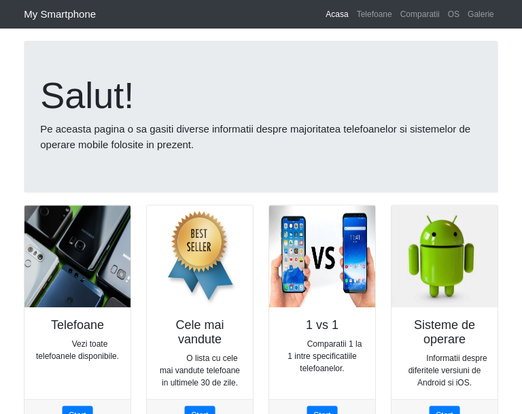This screenshot has height=414, width=522.
Task: Click the green Android robot image
Action: click(444, 256)
